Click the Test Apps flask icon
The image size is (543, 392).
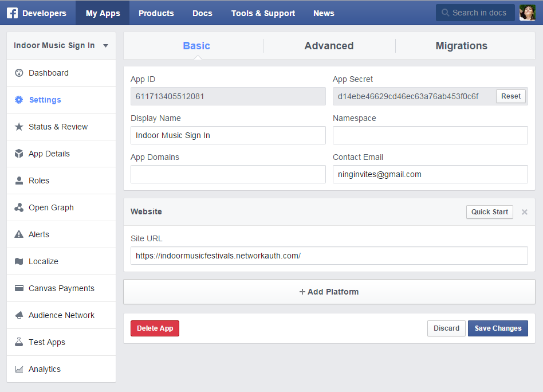(x=19, y=342)
